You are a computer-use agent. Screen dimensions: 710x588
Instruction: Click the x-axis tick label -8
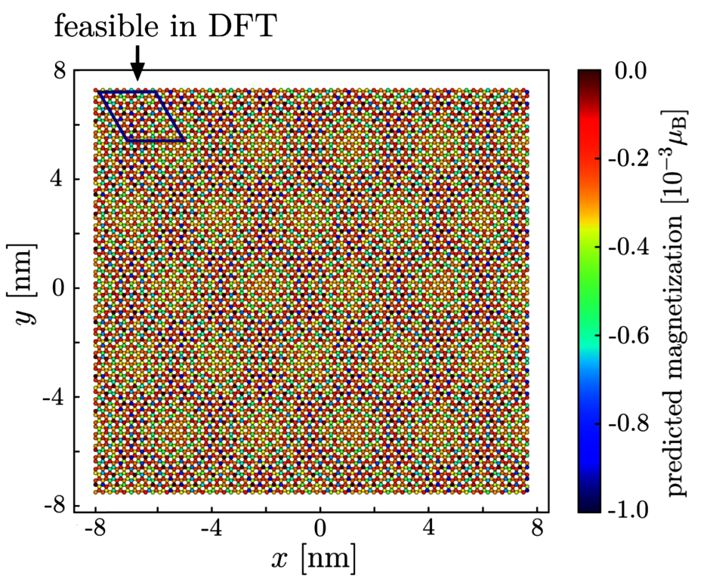[95, 528]
